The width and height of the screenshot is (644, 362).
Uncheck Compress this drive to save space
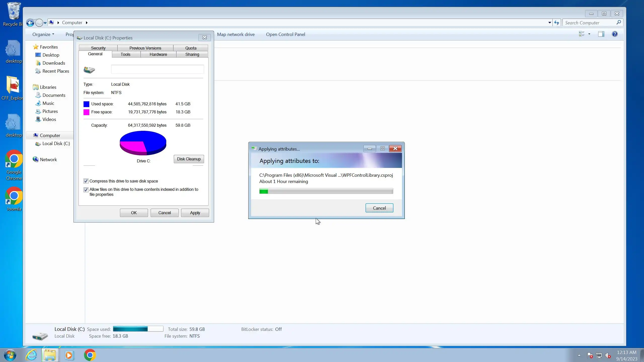86,181
